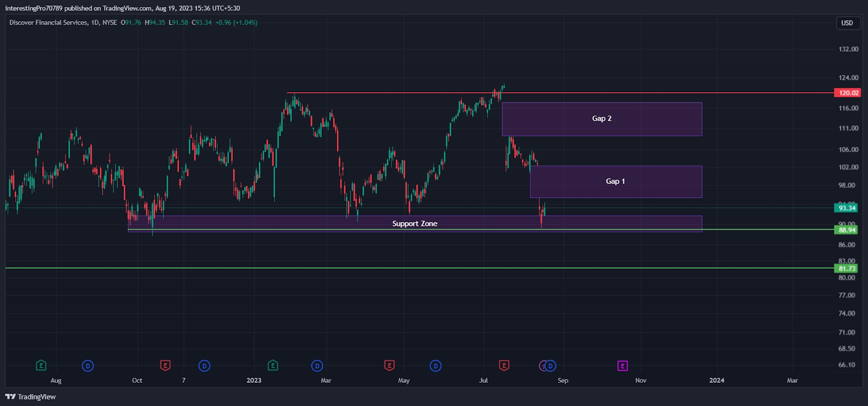The height and width of the screenshot is (406, 868).
Task: Select the Support Zone rectangle label
Action: pyautogui.click(x=414, y=224)
